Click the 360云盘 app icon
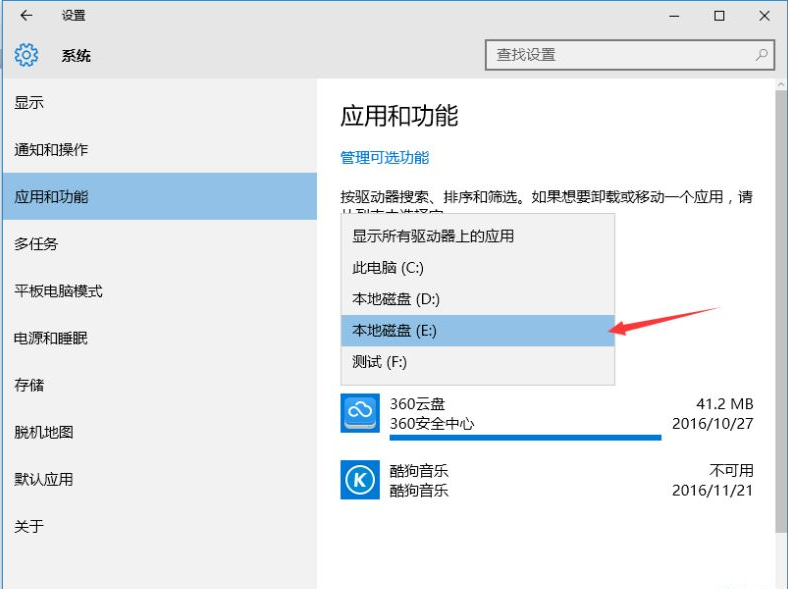This screenshot has width=788, height=589. click(x=358, y=413)
